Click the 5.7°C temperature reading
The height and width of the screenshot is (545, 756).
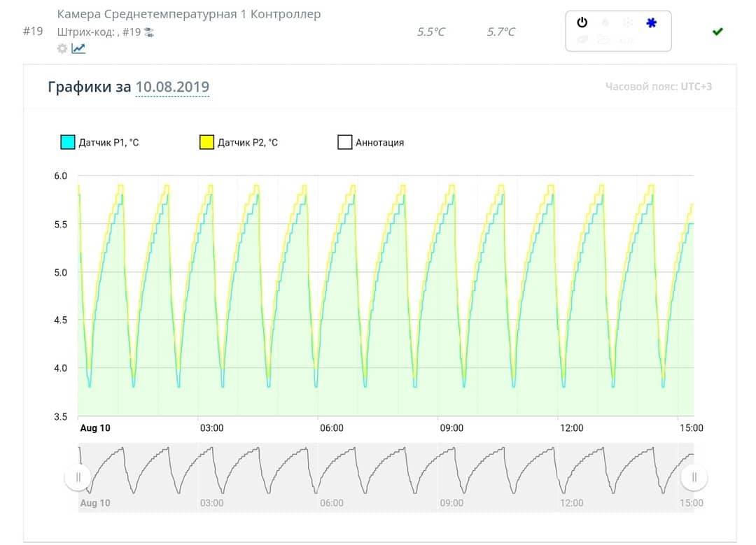tap(500, 31)
